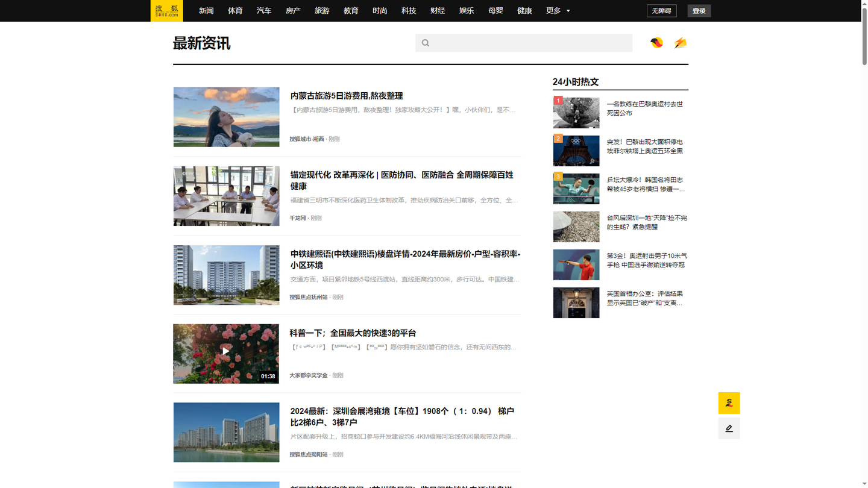The height and width of the screenshot is (488, 868).
Task: Open source link 搜狐城市-湘西
Action: click(306, 139)
